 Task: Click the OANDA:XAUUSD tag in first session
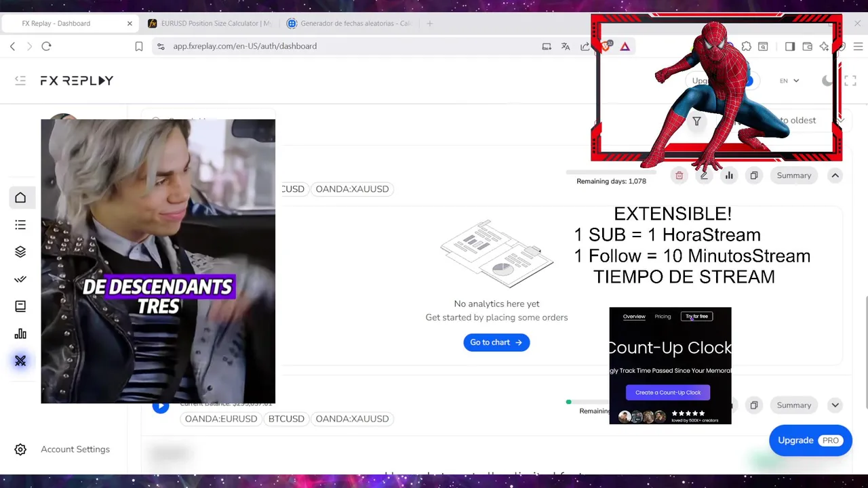pyautogui.click(x=352, y=189)
